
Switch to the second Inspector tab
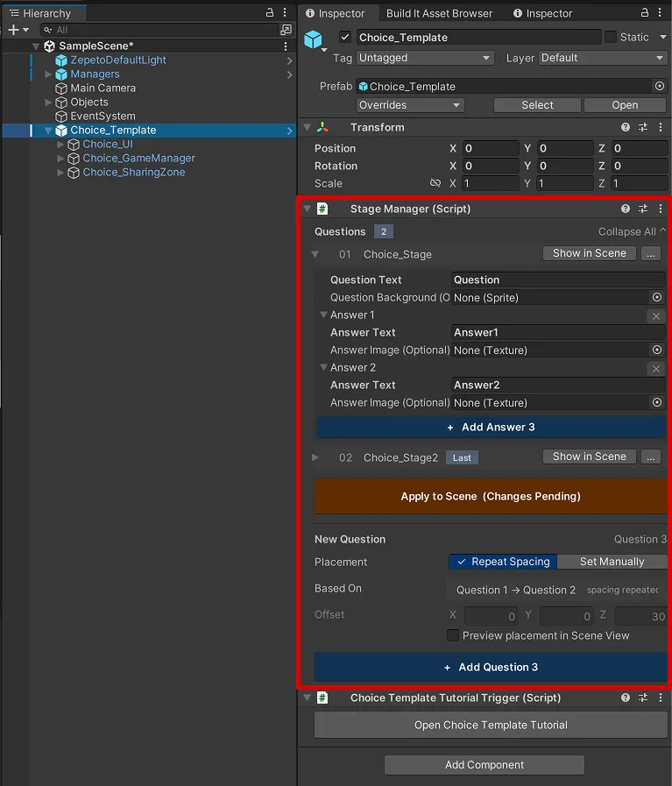[542, 13]
